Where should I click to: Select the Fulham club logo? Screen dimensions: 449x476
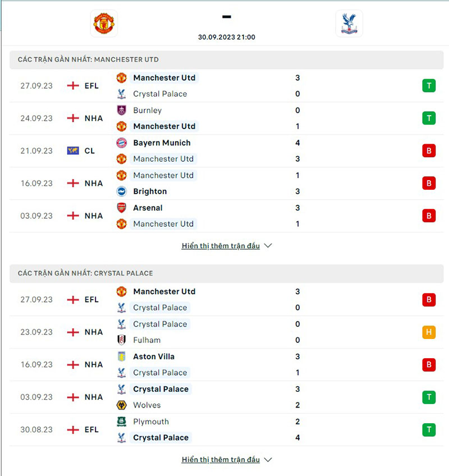click(x=122, y=340)
